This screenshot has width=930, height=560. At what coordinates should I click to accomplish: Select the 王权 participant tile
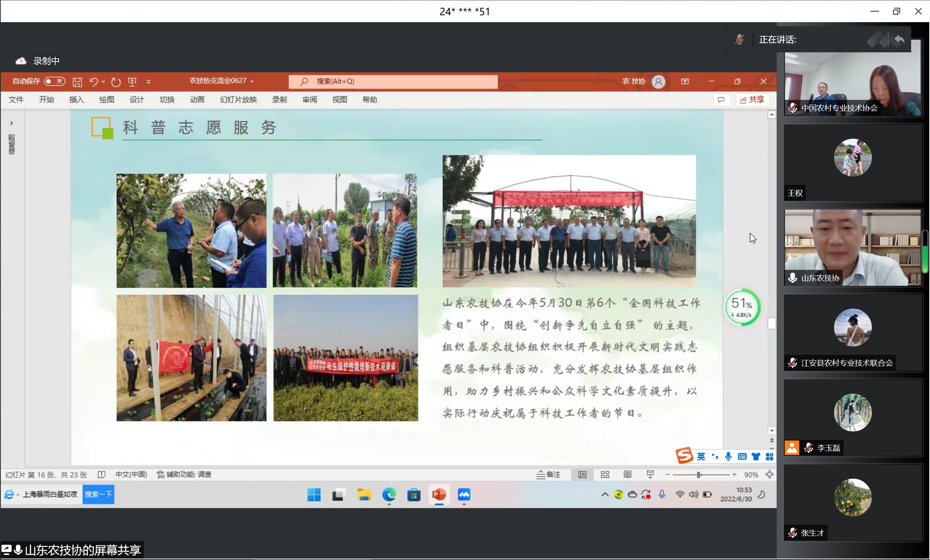[x=853, y=163]
